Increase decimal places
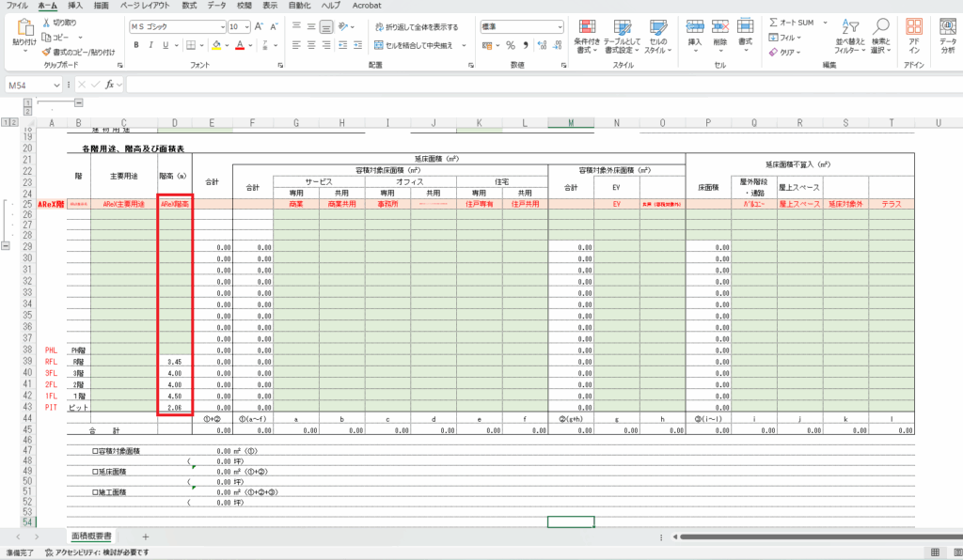Image resolution: width=963 pixels, height=560 pixels. point(542,45)
